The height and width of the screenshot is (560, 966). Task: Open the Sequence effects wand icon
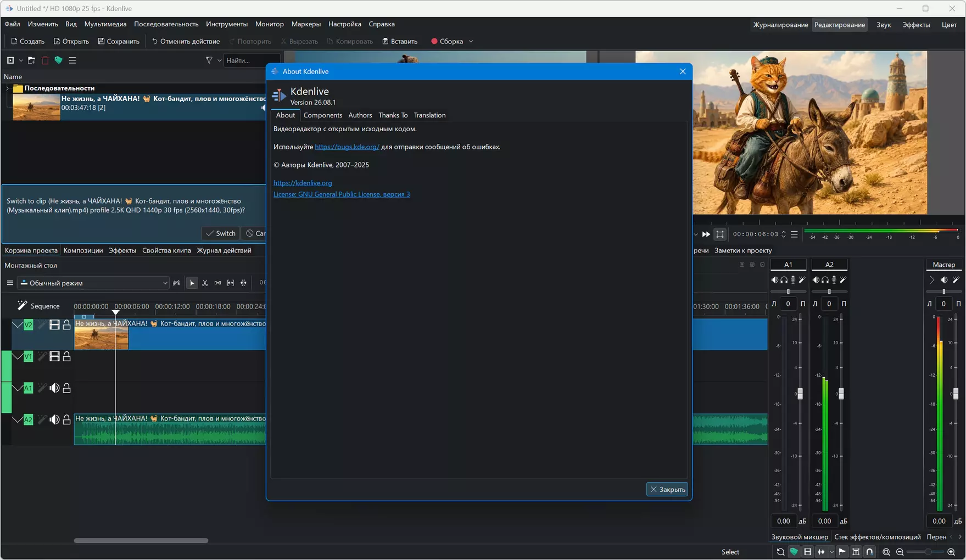pyautogui.click(x=22, y=305)
